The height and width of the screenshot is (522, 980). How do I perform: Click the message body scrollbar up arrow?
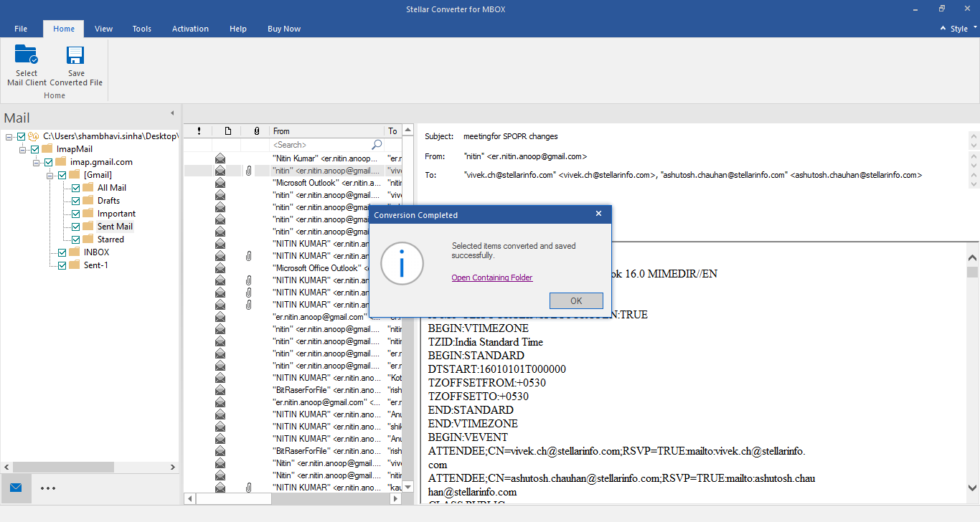point(972,257)
